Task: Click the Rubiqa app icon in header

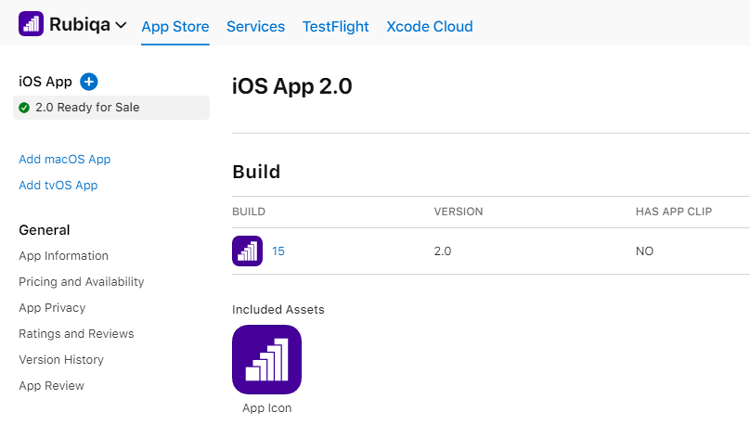Action: pyautogui.click(x=31, y=24)
